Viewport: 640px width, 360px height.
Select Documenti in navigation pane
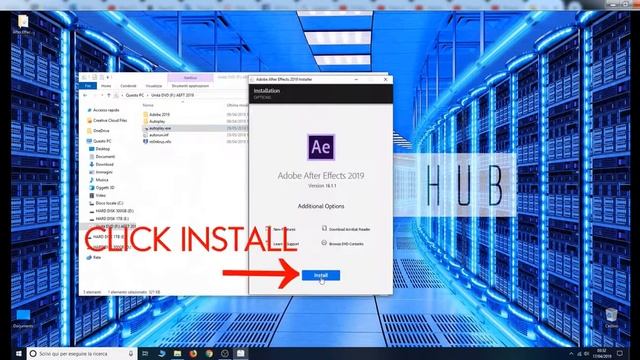[105, 157]
